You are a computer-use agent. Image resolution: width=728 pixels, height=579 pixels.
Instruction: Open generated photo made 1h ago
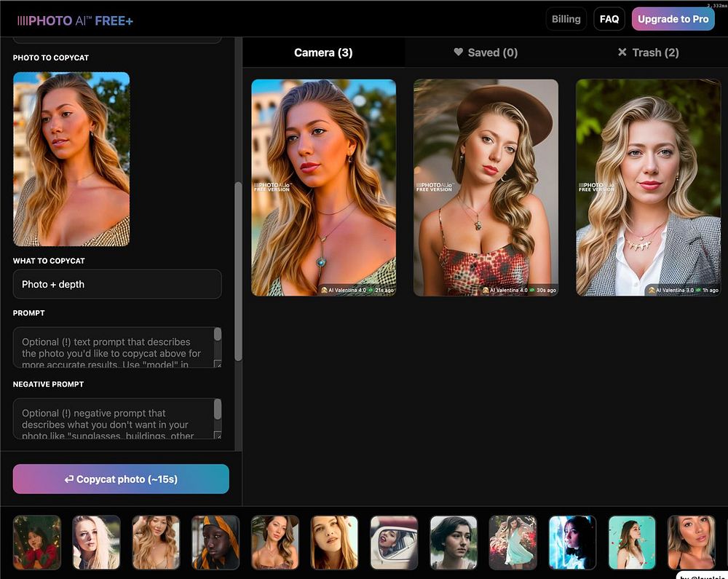point(648,188)
